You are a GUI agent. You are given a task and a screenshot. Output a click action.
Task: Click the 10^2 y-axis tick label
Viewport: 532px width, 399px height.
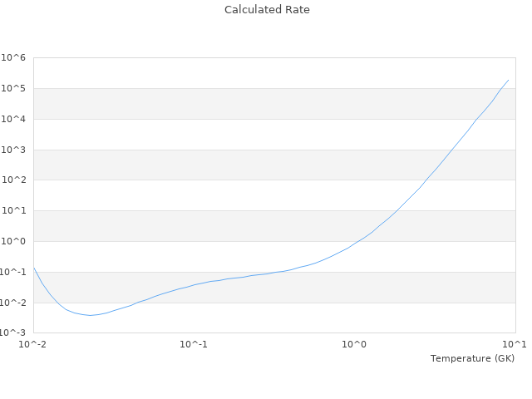(x=14, y=180)
